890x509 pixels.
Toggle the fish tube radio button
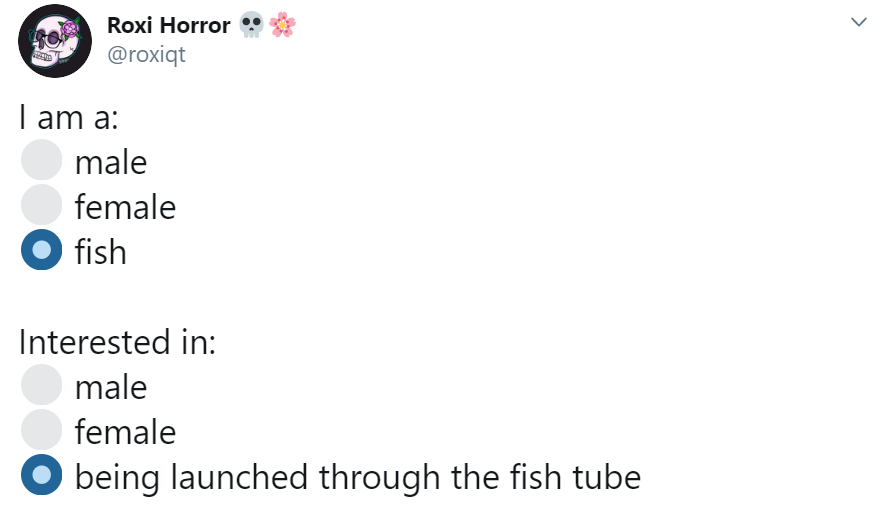pos(41,474)
